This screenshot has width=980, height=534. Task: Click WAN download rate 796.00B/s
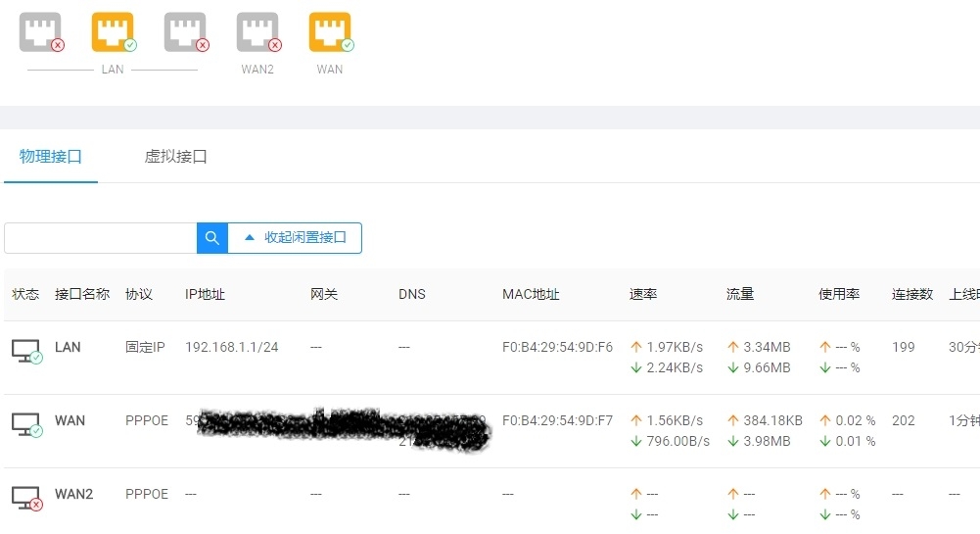(x=678, y=442)
